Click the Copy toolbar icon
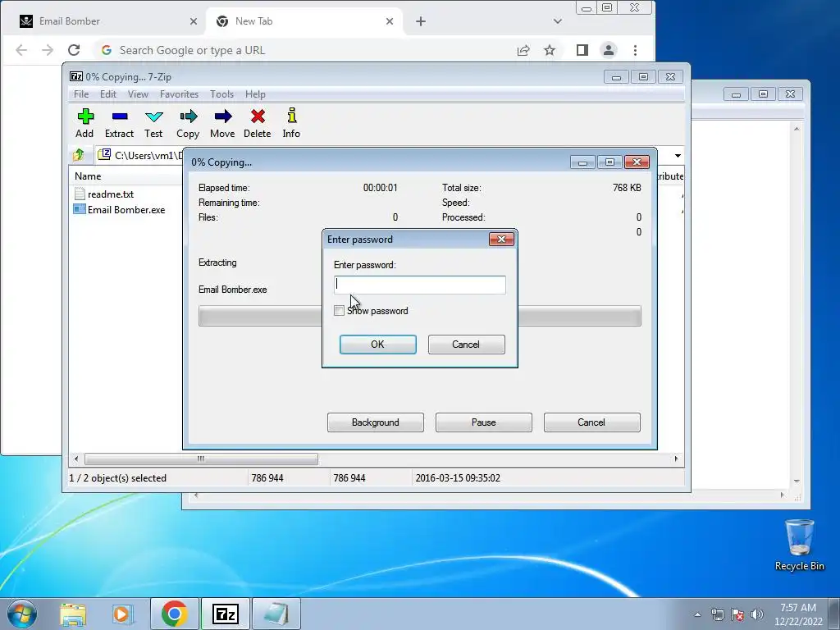The image size is (840, 630). [188, 123]
